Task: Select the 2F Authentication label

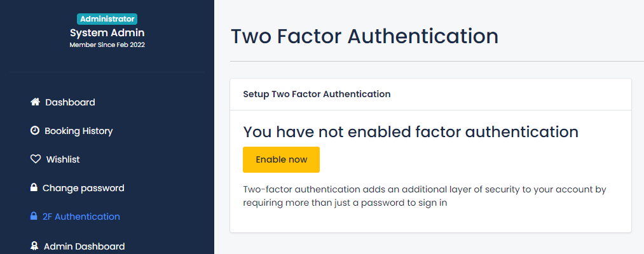Action: [81, 217]
